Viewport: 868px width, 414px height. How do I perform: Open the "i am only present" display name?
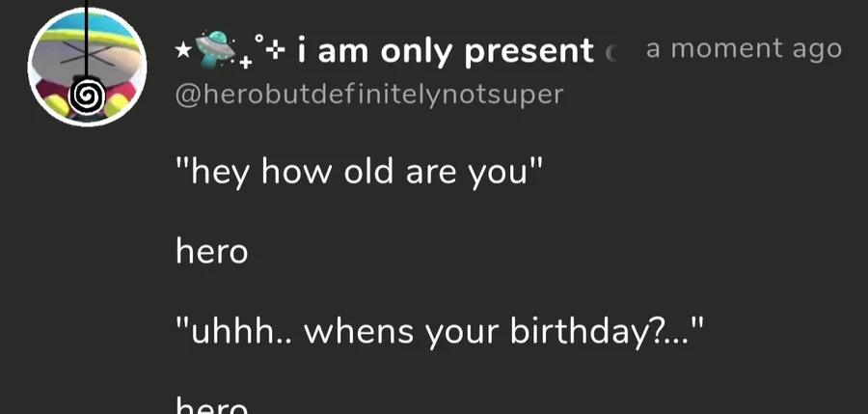(x=446, y=51)
